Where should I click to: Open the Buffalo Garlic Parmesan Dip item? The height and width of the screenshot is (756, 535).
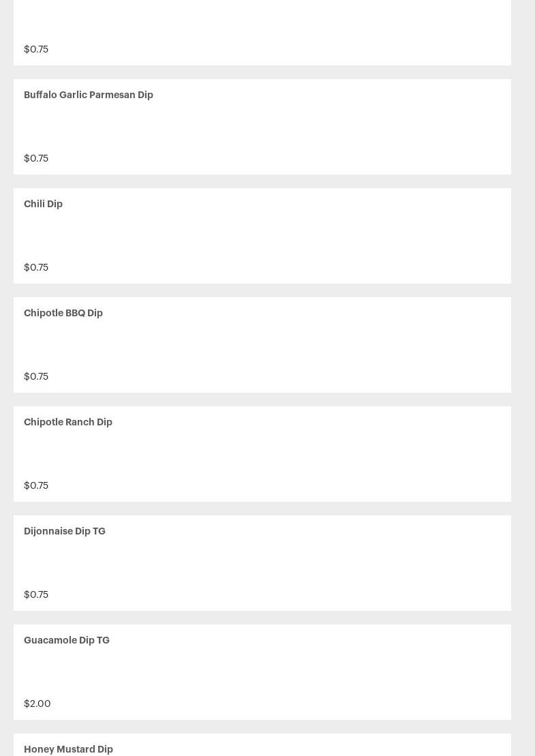(89, 95)
